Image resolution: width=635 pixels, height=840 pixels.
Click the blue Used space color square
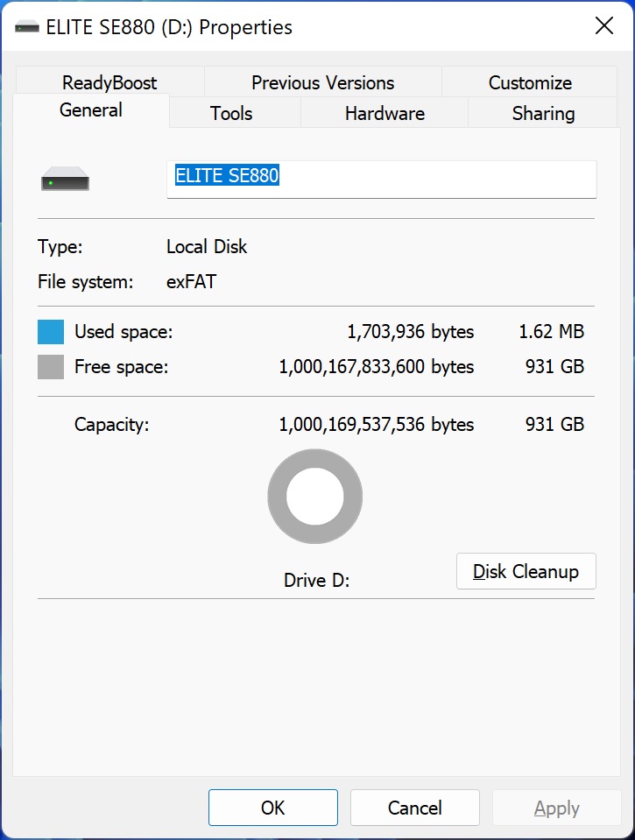51,332
